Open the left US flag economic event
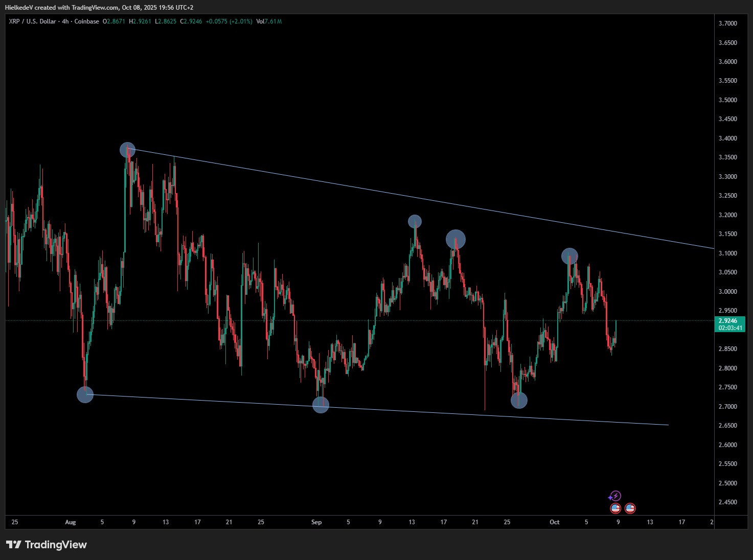The height and width of the screenshot is (560, 753). (615, 508)
